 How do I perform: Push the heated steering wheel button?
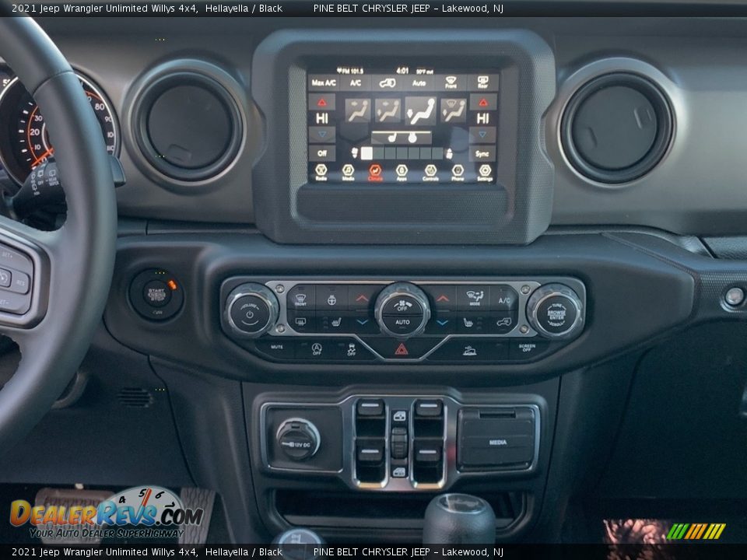[331, 299]
